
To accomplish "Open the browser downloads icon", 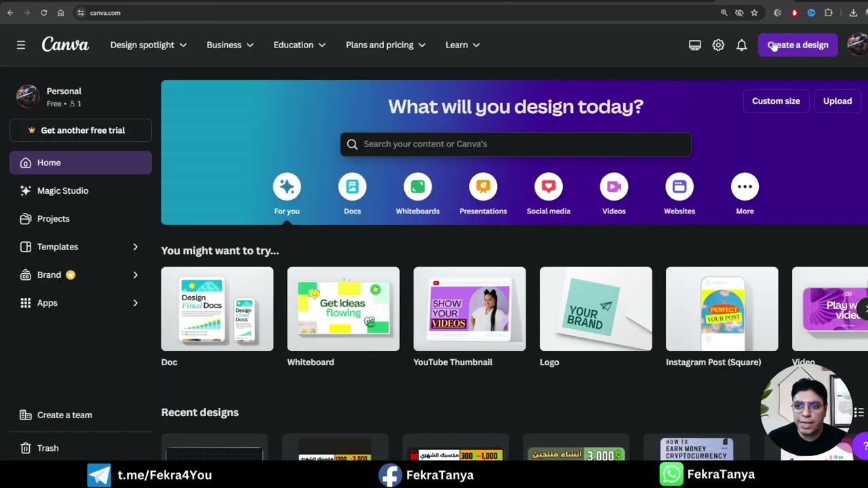I will tap(853, 13).
